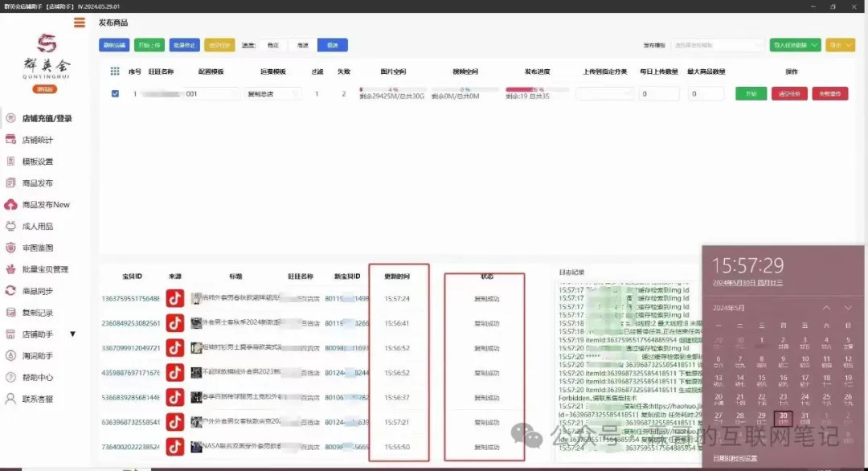This screenshot has height=471, width=868.
Task: Open 联系客服 person icon
Action: coord(11,399)
